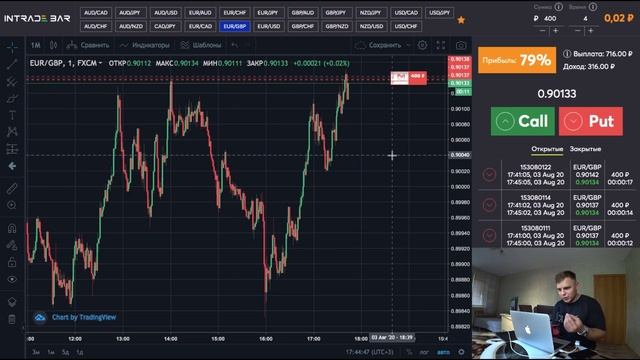This screenshot has height=360, width=640.
Task: Select the zoom in tool
Action: pyautogui.click(x=12, y=205)
